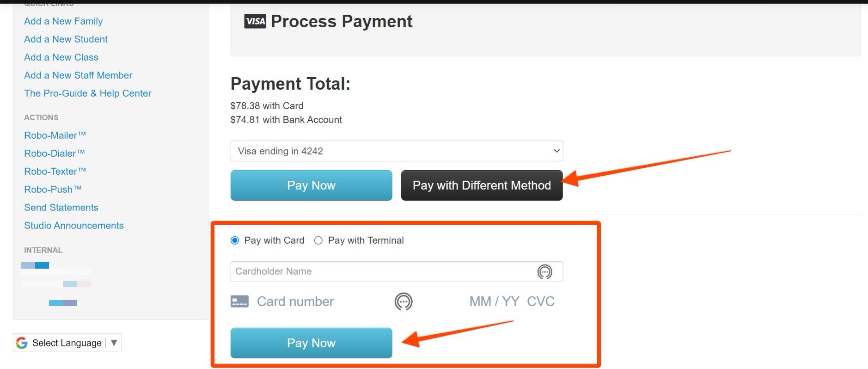Click the Google logo in Select Language

[x=22, y=343]
